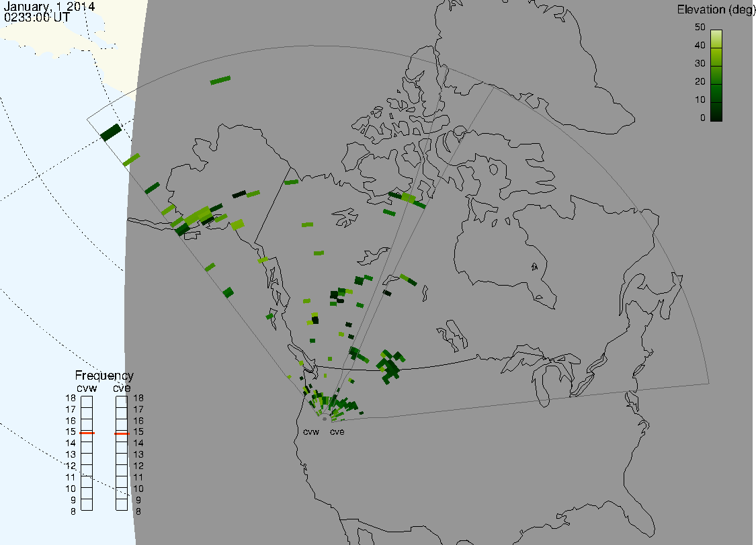Click "15" on the cve frequency scale
This screenshot has height=545, width=756.
pos(138,432)
